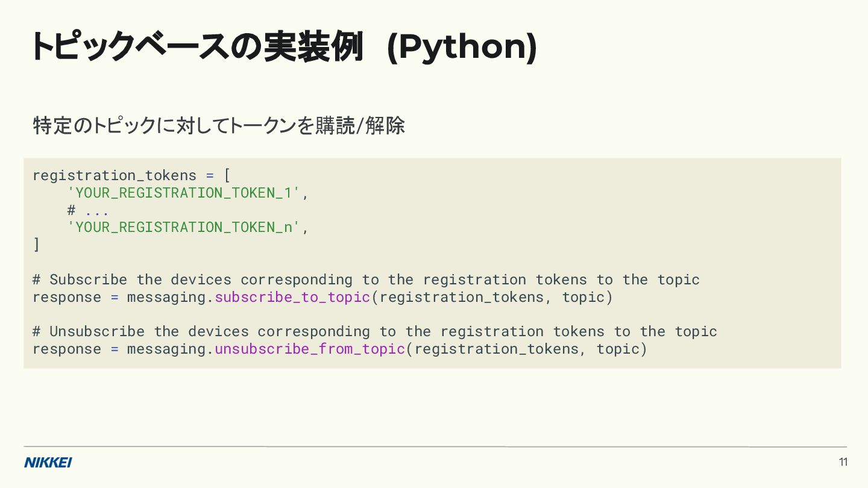Click the first "response" variable in the subscribe line
Image resolution: width=868 pixels, height=488 pixels.
point(67,297)
